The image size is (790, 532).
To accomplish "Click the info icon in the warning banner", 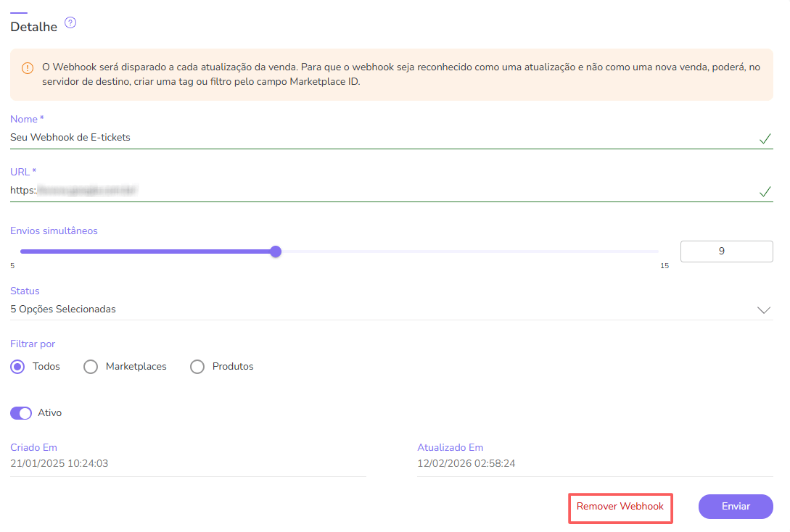I will (28, 67).
